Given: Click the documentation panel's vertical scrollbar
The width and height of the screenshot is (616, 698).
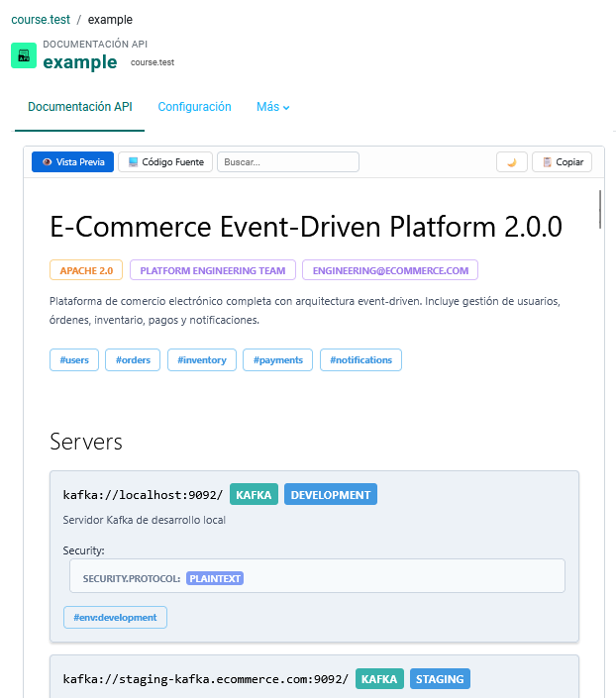Looking at the screenshot, I should [x=600, y=209].
